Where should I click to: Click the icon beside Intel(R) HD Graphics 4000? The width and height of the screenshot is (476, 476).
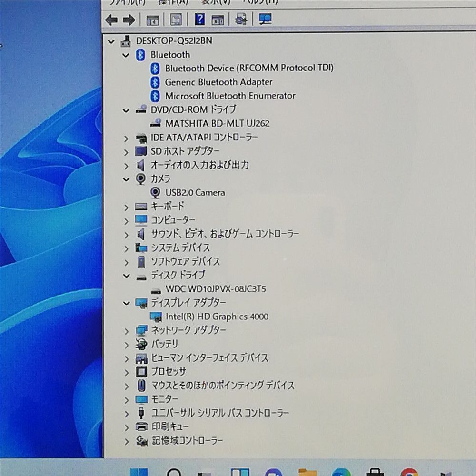click(x=156, y=317)
